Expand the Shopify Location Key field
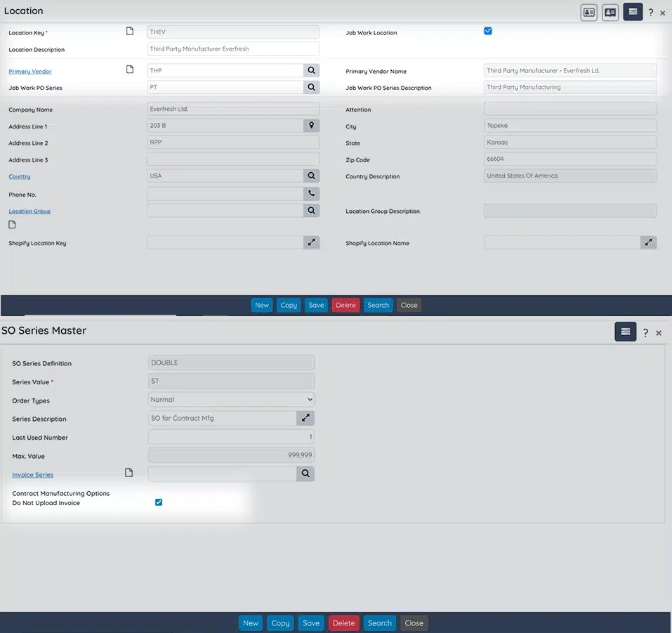The height and width of the screenshot is (633, 672). 311,242
